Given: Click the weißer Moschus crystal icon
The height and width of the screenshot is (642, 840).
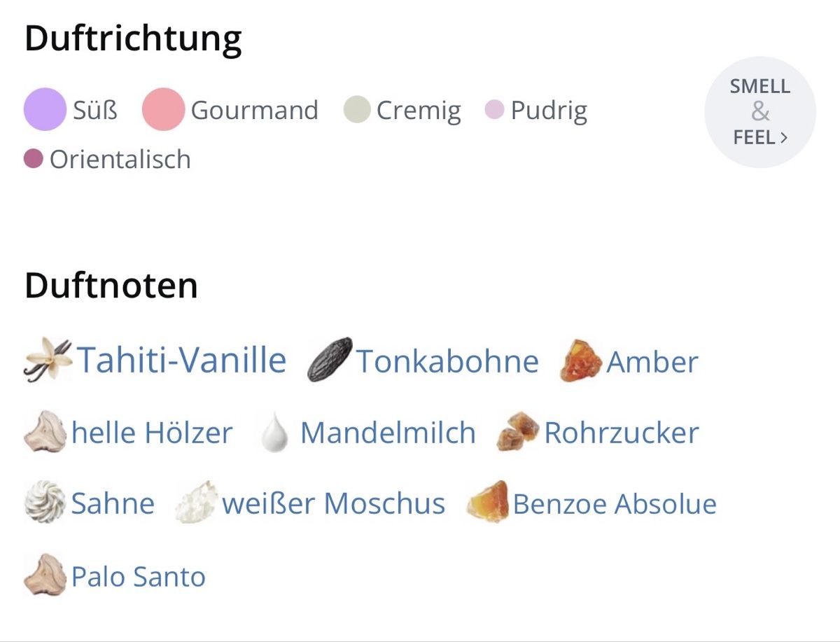Looking at the screenshot, I should tap(196, 502).
